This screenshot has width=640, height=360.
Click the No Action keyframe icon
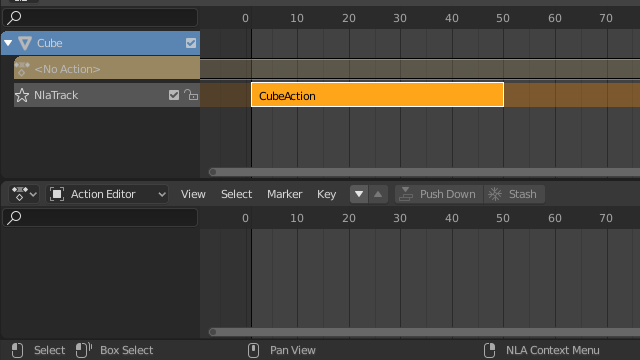coord(22,69)
